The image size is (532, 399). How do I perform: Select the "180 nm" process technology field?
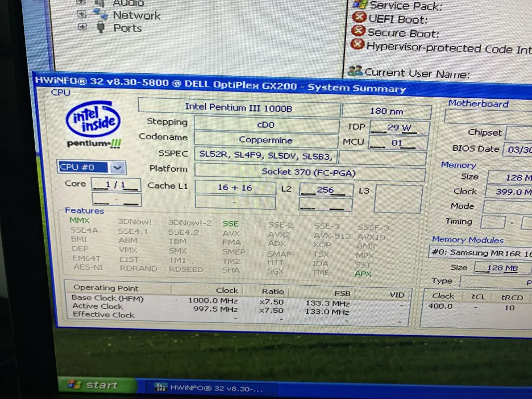click(x=387, y=111)
